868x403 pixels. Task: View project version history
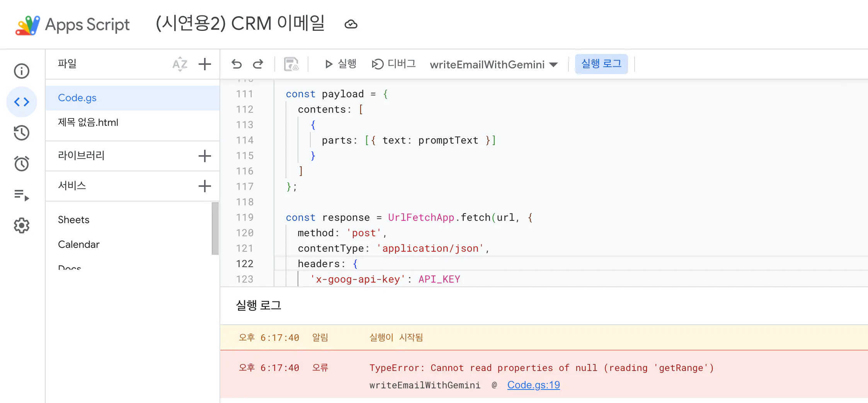click(21, 133)
